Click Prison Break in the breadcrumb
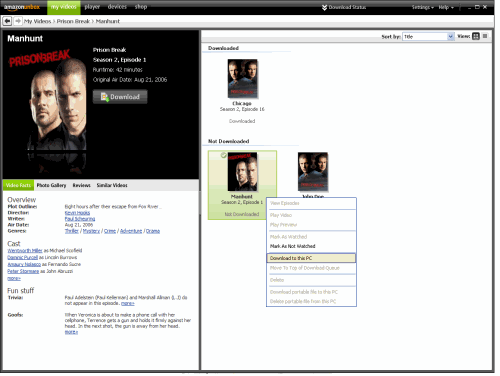500x376 pixels. click(x=73, y=21)
